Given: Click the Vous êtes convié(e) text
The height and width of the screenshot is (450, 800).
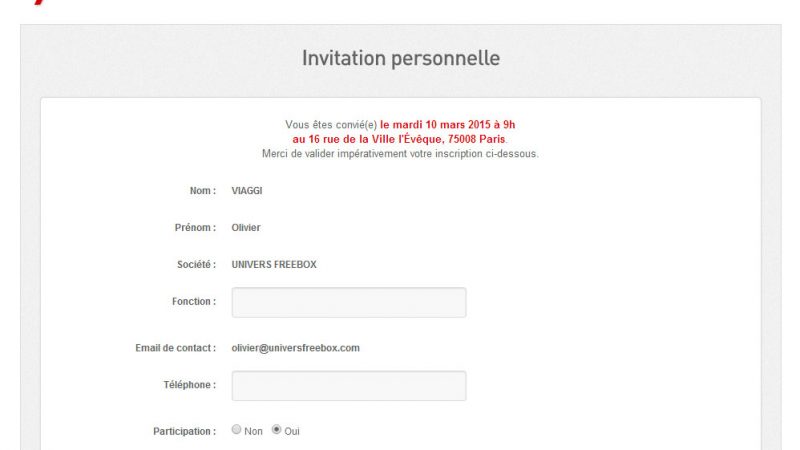Looking at the screenshot, I should [330, 125].
